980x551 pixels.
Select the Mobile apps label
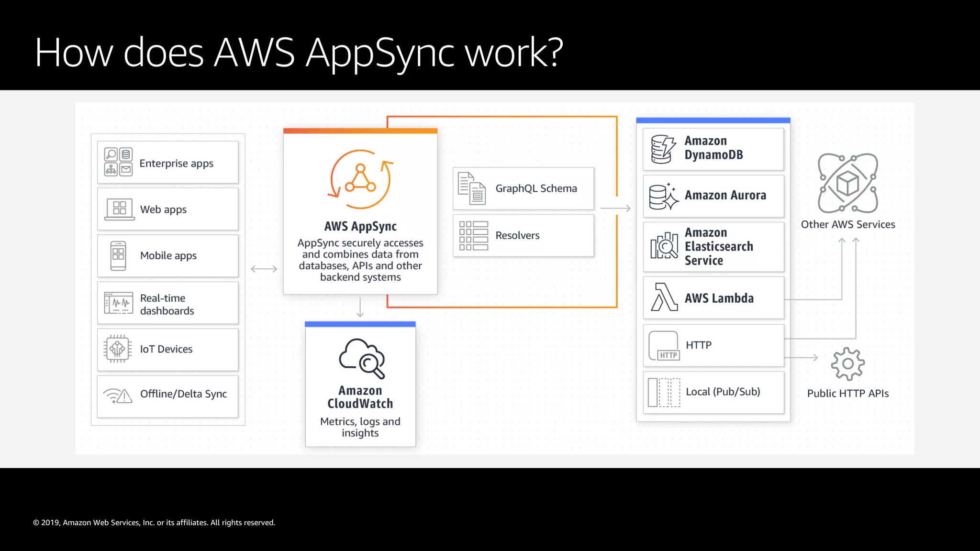(x=168, y=256)
